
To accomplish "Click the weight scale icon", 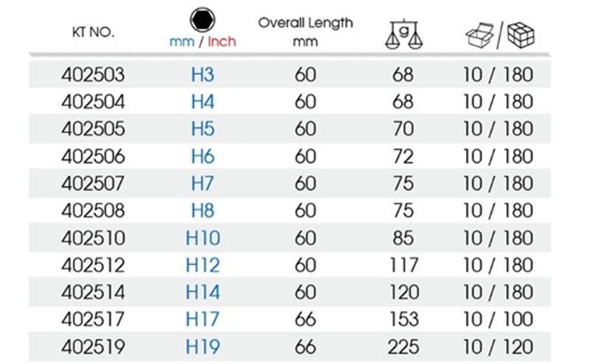I will 403,35.
